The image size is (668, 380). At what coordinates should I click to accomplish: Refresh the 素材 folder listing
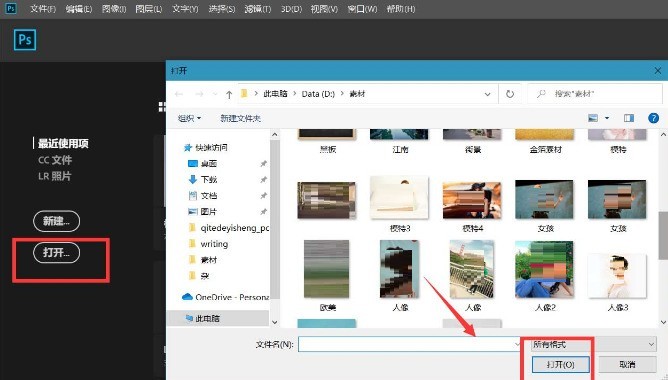[x=510, y=94]
